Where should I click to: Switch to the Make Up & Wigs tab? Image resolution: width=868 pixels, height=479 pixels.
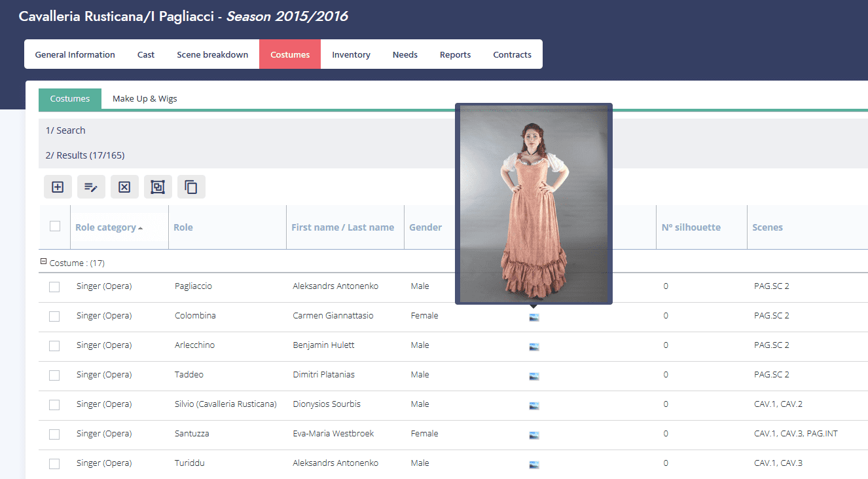145,99
